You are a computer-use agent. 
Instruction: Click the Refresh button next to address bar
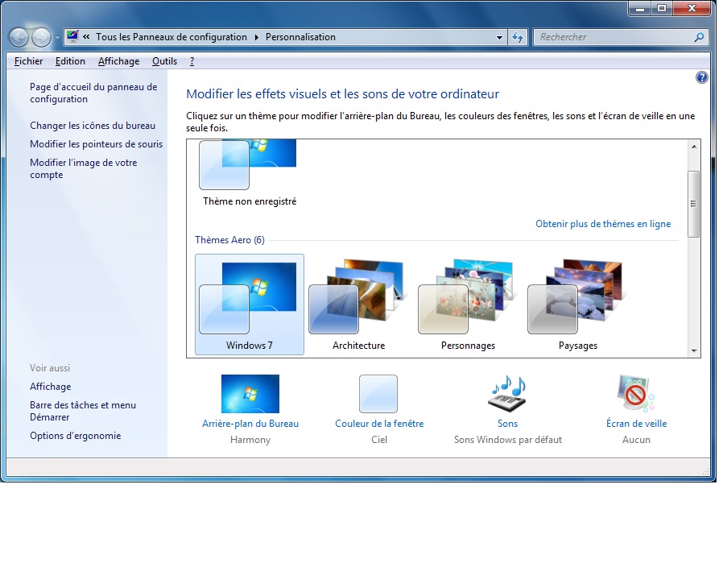click(518, 37)
